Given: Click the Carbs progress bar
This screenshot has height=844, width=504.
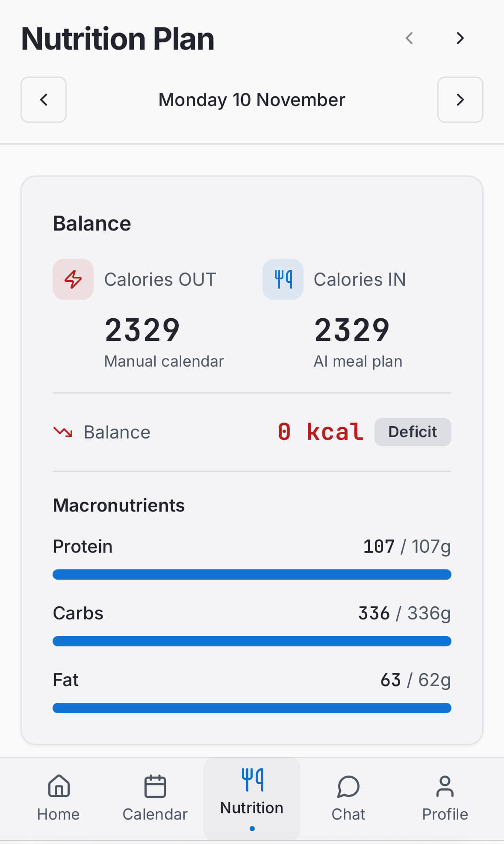Looking at the screenshot, I should (252, 641).
